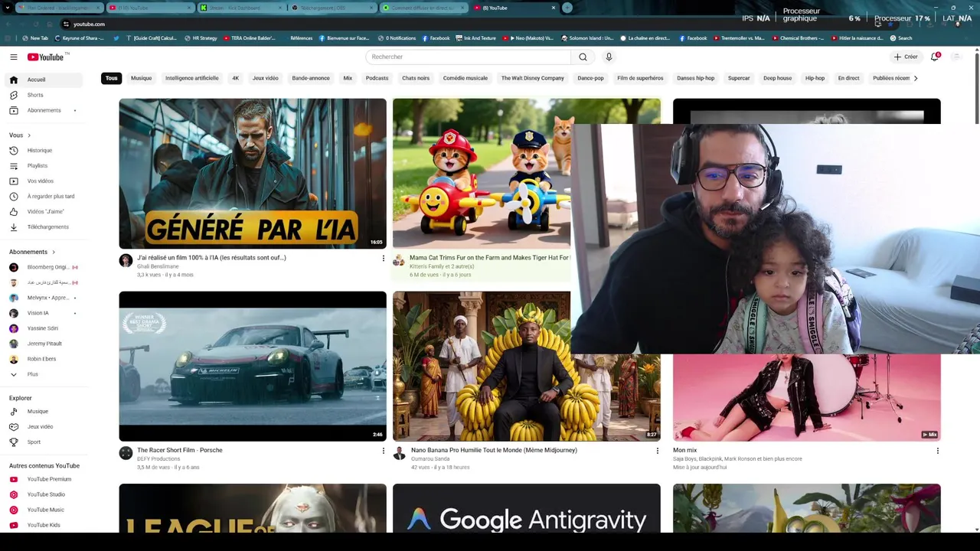980x551 pixels.
Task: Start voice search with the microphone
Action: 609,57
